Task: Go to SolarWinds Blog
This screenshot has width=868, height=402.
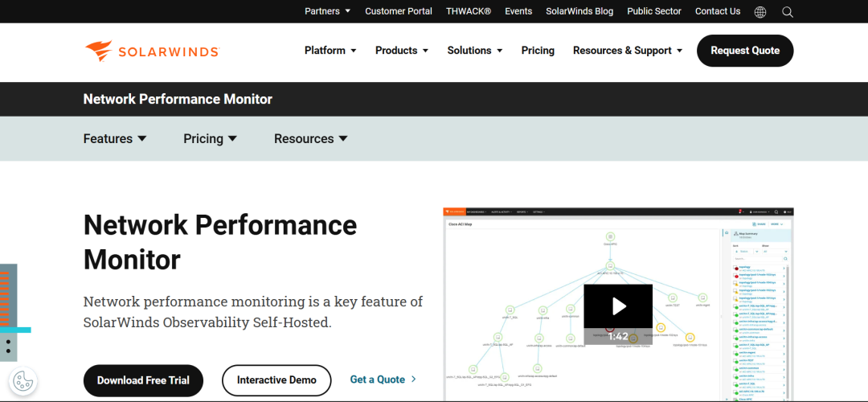Action: (x=579, y=11)
